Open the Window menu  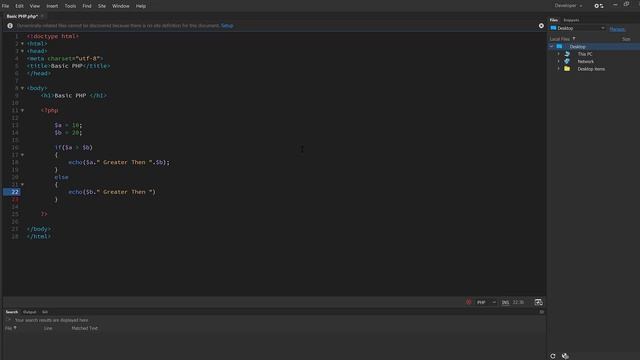tap(120, 6)
